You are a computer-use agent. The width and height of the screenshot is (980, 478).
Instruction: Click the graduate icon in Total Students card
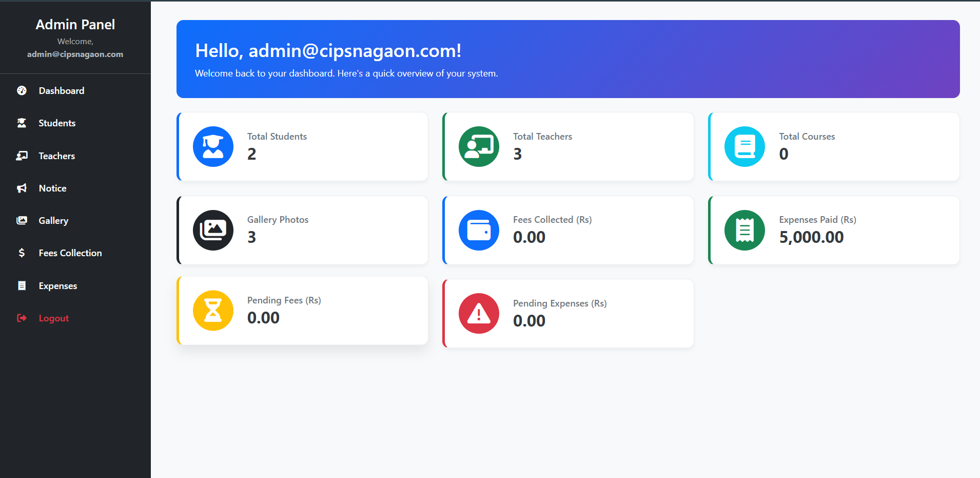213,147
